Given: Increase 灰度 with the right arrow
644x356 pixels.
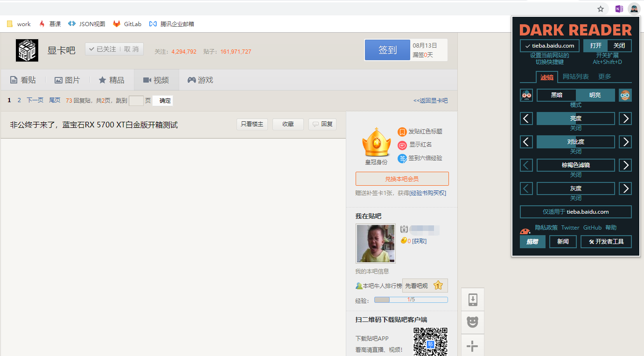Looking at the screenshot, I should click(625, 188).
